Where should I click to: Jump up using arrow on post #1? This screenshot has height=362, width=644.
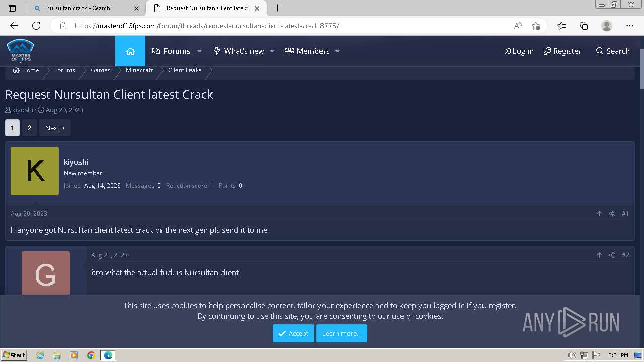(599, 214)
